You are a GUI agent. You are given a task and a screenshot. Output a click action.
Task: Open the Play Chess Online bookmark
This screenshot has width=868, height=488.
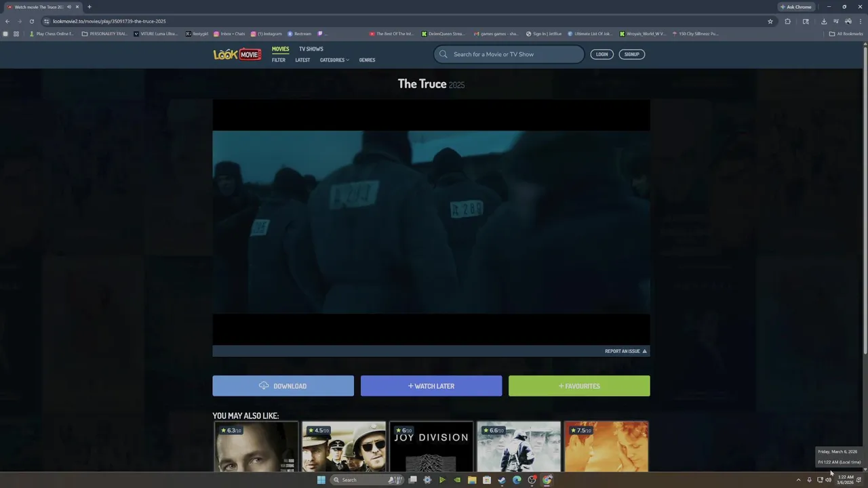point(52,33)
